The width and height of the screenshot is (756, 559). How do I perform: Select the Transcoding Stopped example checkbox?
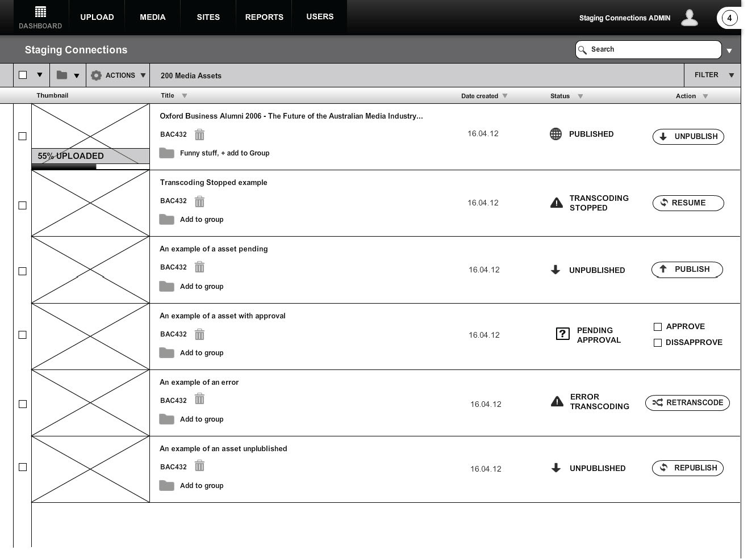tap(23, 205)
